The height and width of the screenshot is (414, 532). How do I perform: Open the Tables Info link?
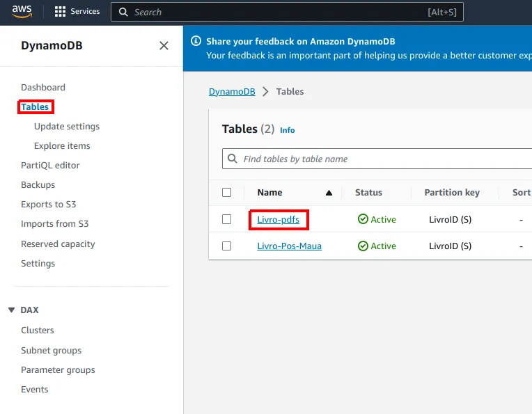click(x=288, y=130)
